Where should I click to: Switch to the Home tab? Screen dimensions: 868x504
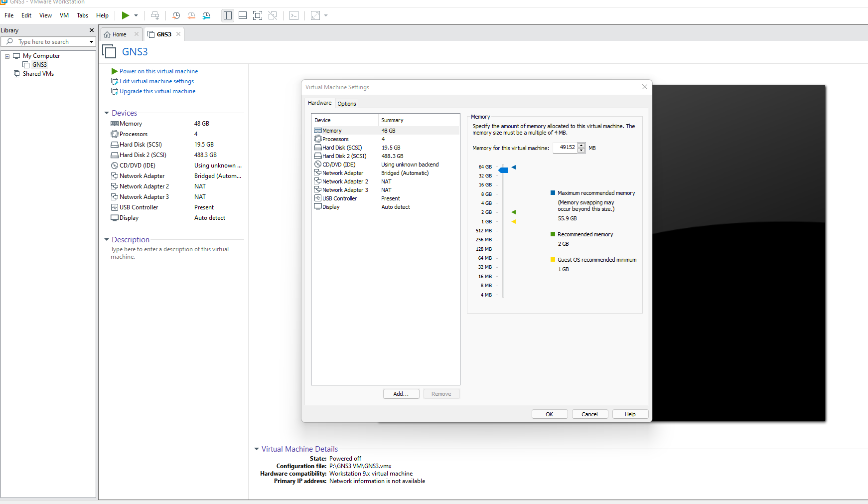[120, 34]
